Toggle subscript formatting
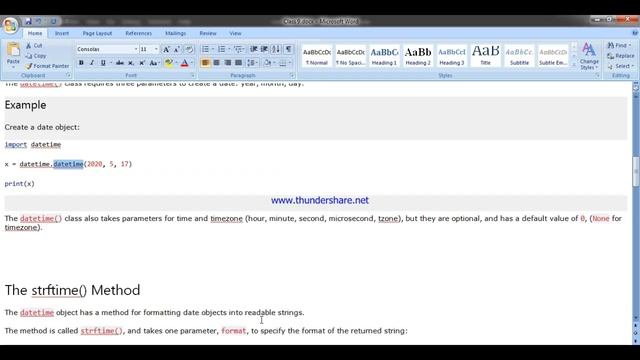Viewport: 640px width, 360px height. coord(131,63)
